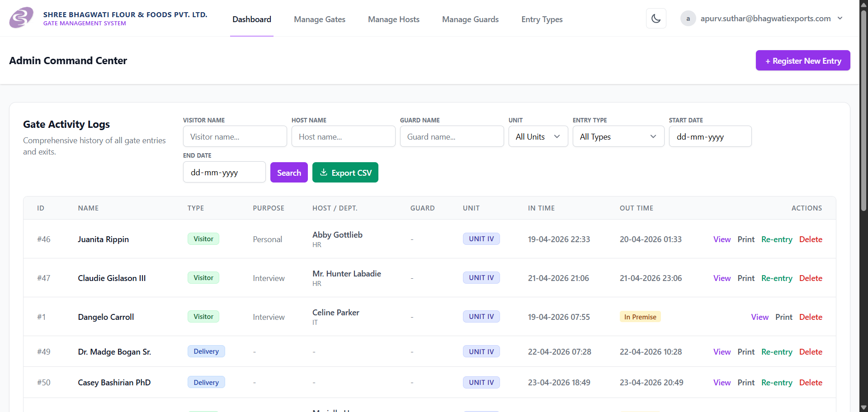Screen dimensions: 868x412
Task: Click out time 22-04-2026 10:28
Action: pos(651,352)
